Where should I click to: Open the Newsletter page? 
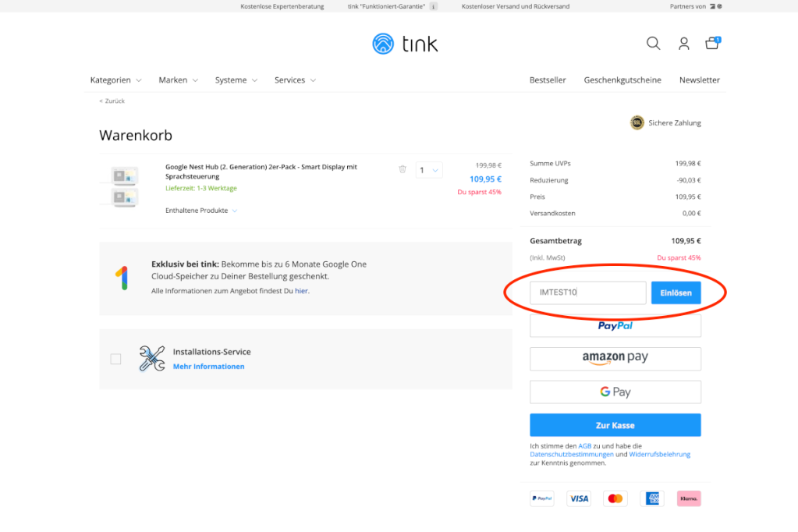click(699, 80)
